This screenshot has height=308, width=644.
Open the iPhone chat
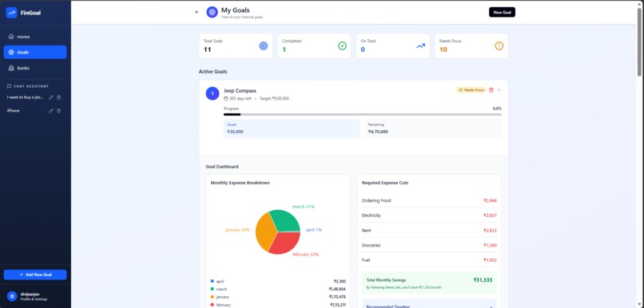tap(13, 111)
